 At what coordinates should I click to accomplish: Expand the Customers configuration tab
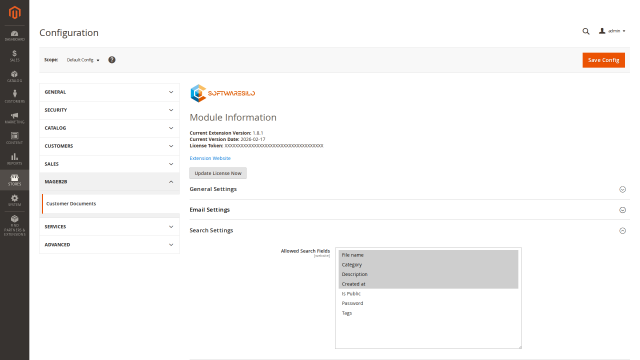click(109, 146)
